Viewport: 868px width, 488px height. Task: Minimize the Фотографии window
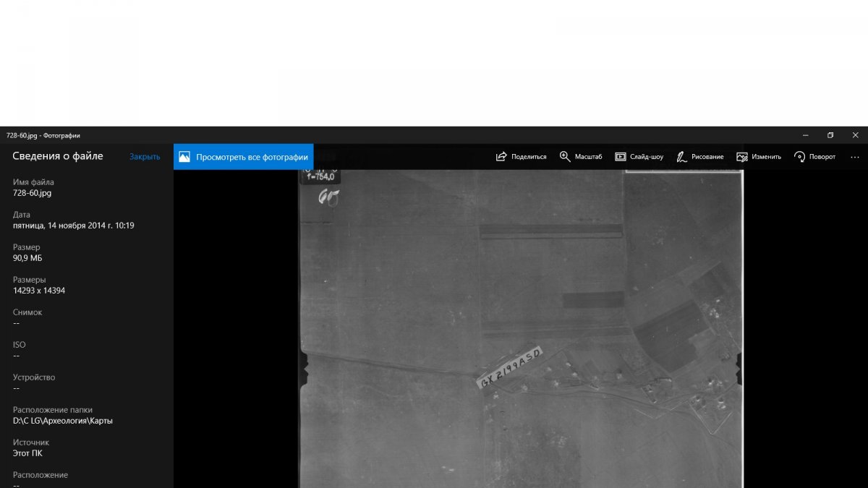(x=806, y=135)
